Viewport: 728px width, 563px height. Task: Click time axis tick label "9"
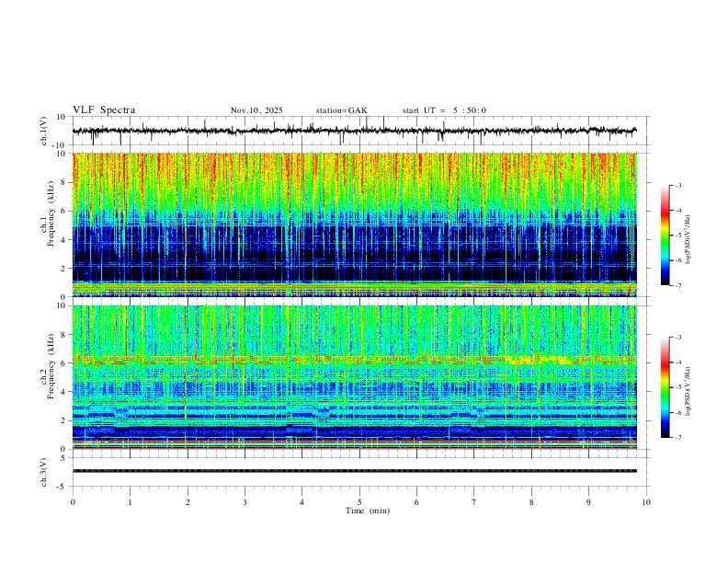[x=588, y=502]
